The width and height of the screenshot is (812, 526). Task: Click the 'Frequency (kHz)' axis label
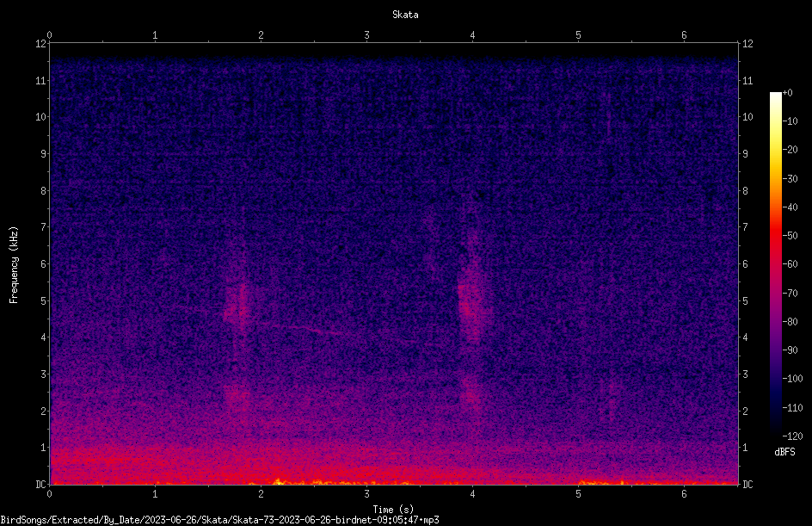pyautogui.click(x=14, y=265)
